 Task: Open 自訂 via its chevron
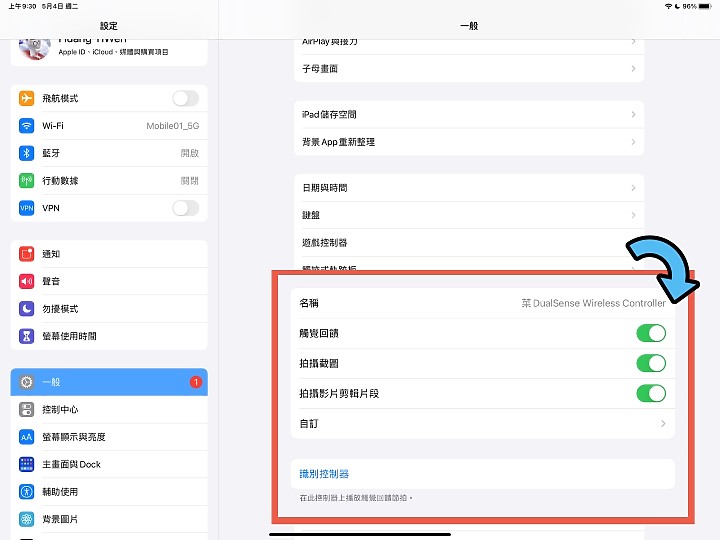pyautogui.click(x=663, y=423)
